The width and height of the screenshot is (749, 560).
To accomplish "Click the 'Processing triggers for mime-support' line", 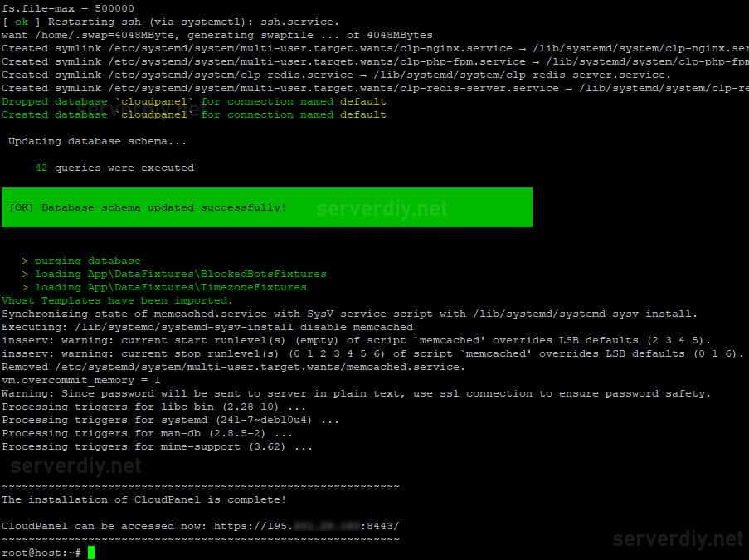I will point(157,446).
